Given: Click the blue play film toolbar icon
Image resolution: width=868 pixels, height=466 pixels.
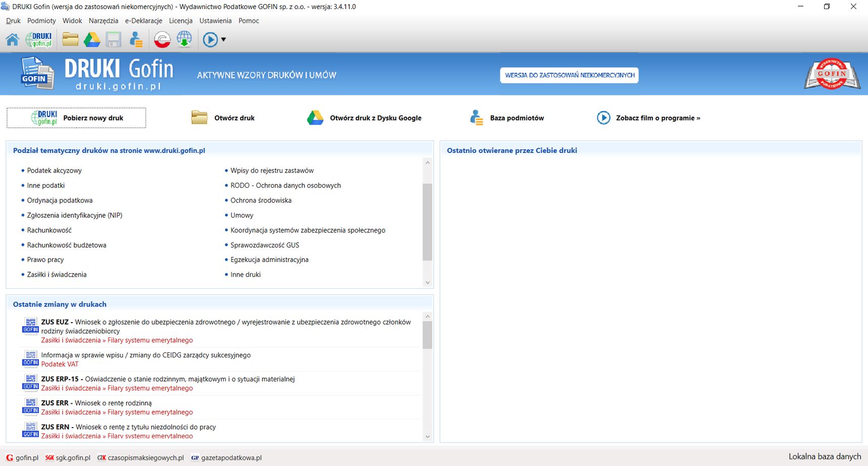Looking at the screenshot, I should tap(210, 39).
